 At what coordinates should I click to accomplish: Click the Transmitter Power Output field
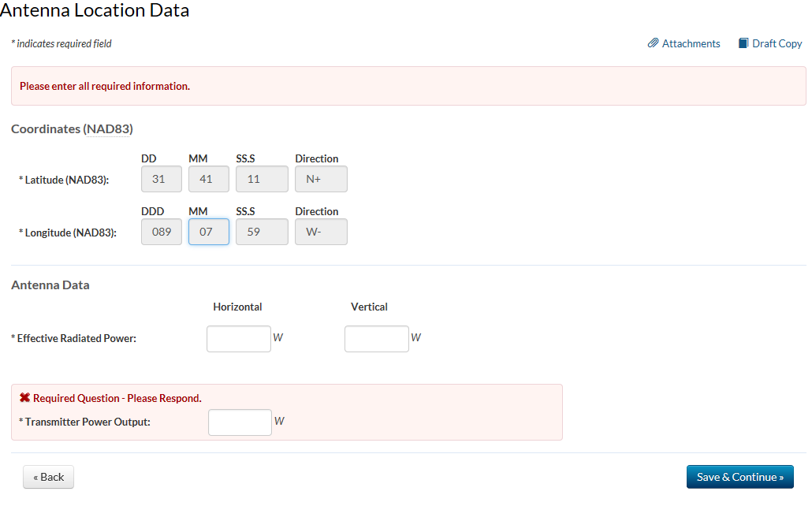pos(240,422)
